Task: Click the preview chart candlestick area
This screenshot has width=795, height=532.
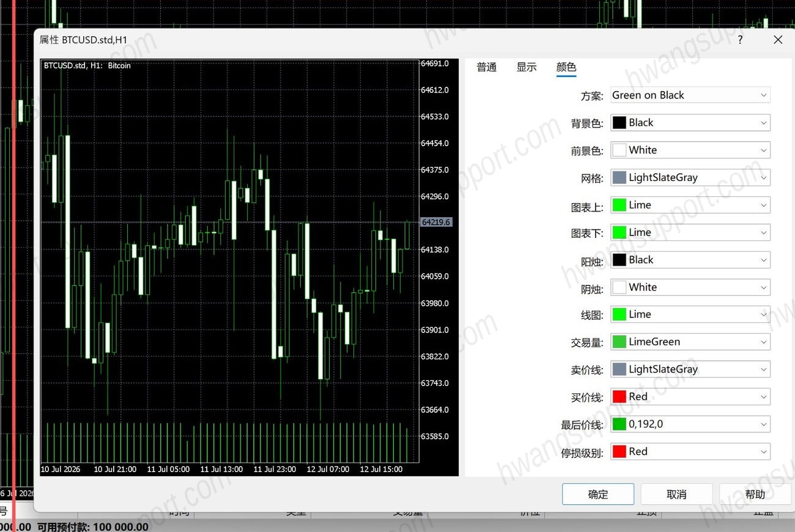Action: point(229,260)
